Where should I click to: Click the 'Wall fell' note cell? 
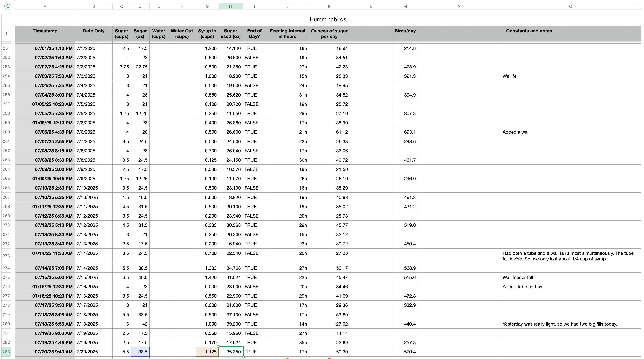coord(571,76)
